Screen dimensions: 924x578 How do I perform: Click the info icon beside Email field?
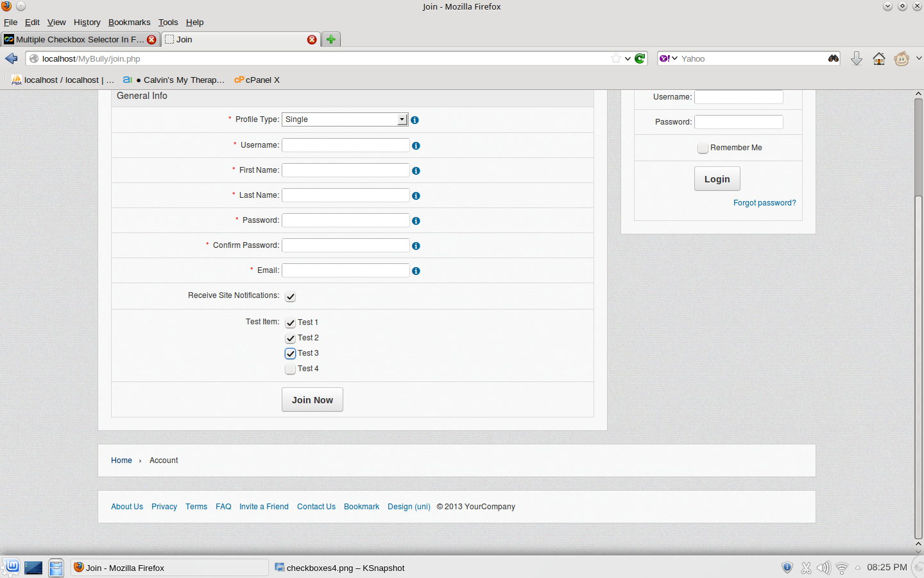(416, 271)
